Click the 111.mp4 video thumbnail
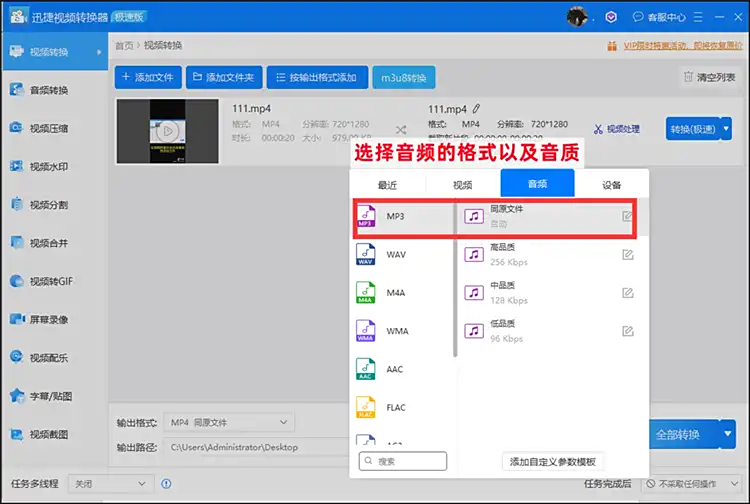 click(165, 131)
